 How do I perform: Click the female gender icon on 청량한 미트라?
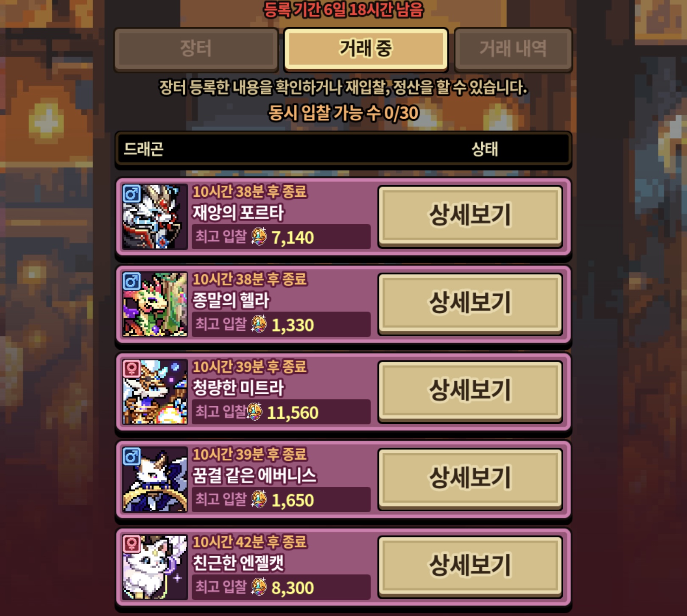click(131, 369)
